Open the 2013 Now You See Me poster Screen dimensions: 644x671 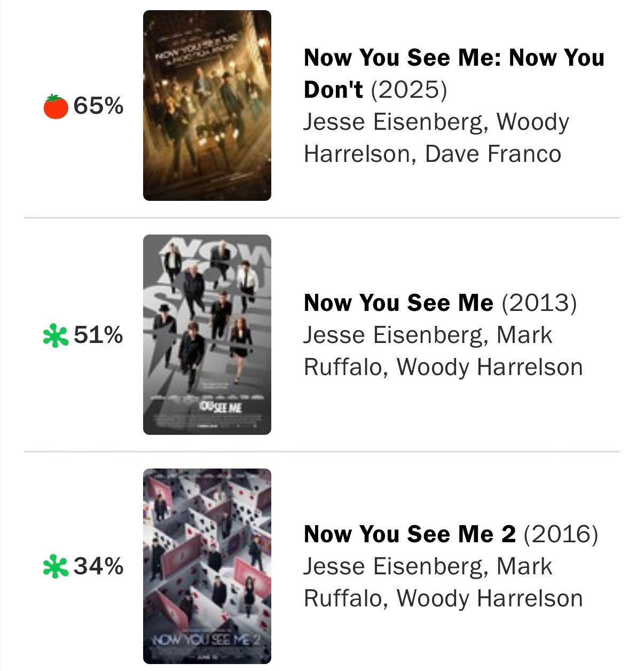pos(207,335)
